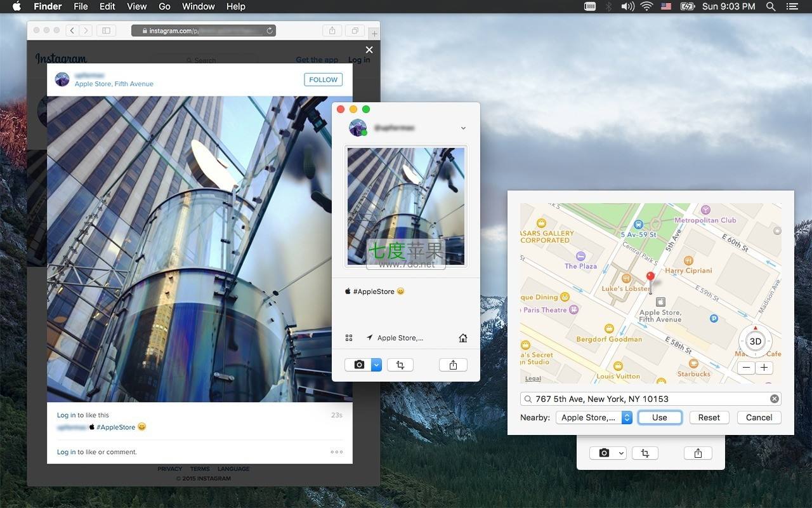Viewport: 812px width, 508px height.
Task: Click the home icon in the uploader window
Action: coord(463,338)
